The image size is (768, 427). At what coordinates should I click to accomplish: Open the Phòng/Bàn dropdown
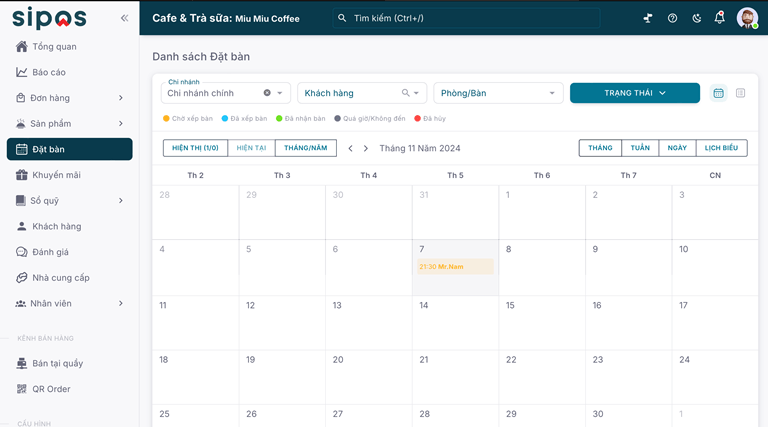click(x=498, y=93)
